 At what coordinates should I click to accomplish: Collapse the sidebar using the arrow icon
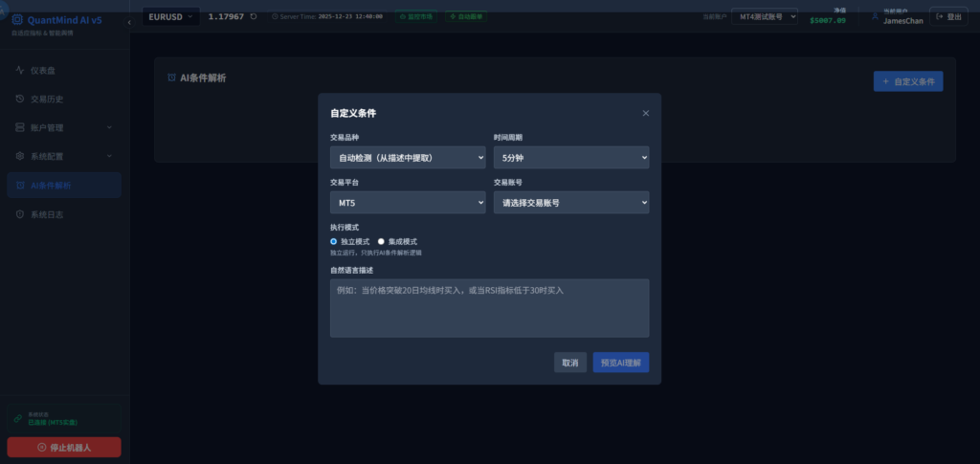pyautogui.click(x=129, y=21)
